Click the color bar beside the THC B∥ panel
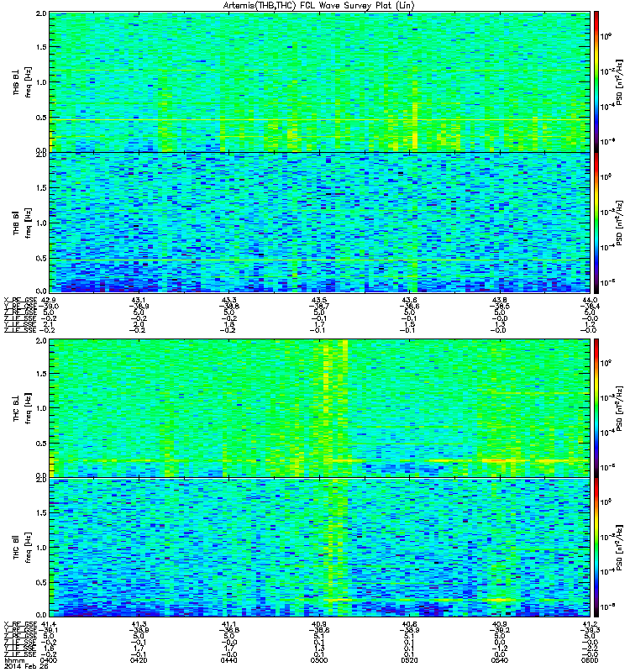The image size is (630, 672). 596,548
